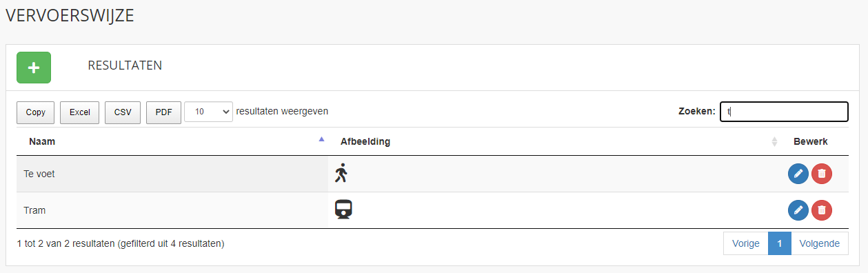Export results as PDF
Screen dimensions: 868x273
coord(163,112)
